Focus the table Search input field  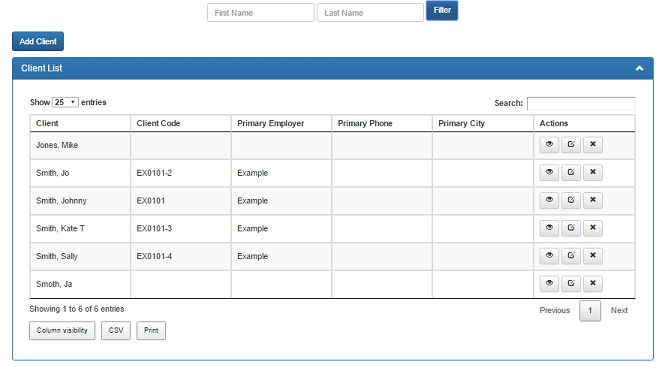(x=581, y=103)
